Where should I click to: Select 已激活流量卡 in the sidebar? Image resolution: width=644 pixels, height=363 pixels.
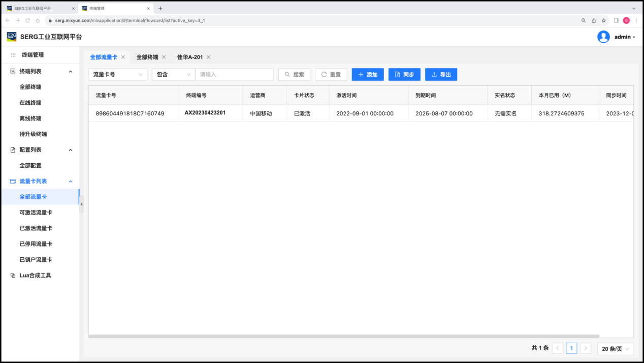tap(36, 228)
